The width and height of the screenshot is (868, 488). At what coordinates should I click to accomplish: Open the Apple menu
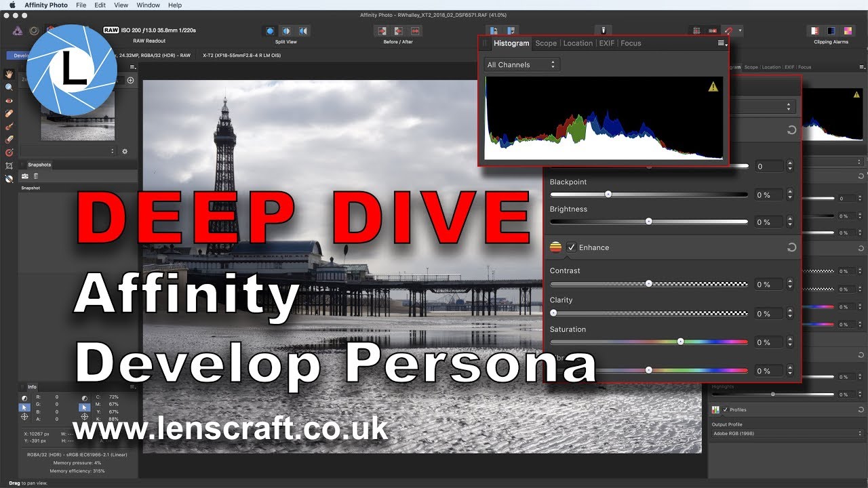pos(12,5)
